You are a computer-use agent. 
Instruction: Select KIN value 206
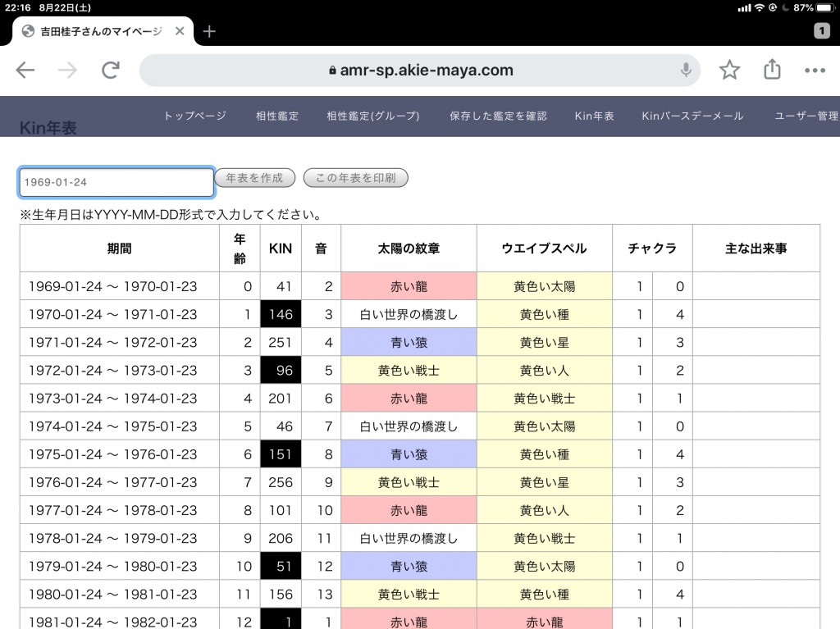281,539
